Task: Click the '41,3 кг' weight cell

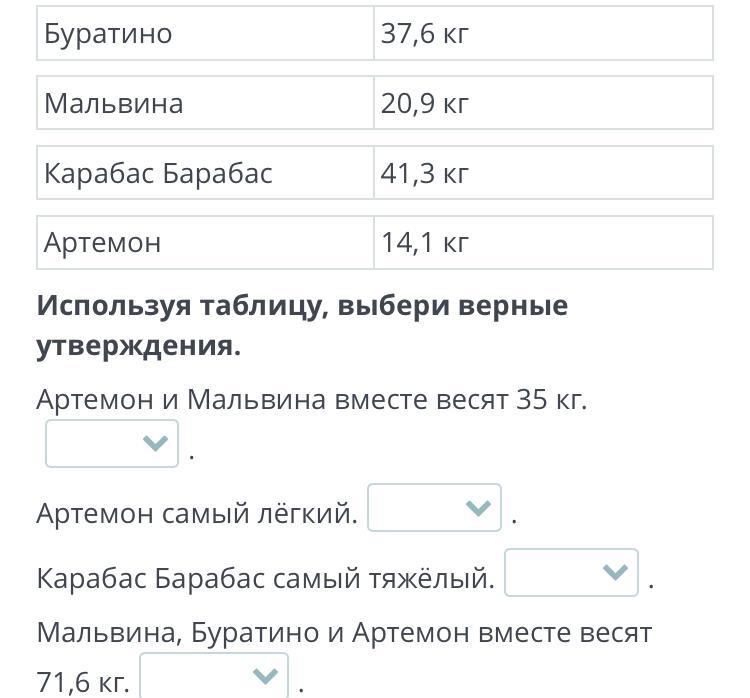Action: tap(543, 173)
